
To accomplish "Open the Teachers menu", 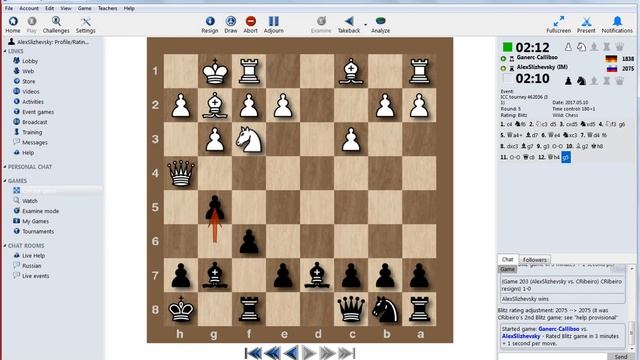I will [x=107, y=8].
